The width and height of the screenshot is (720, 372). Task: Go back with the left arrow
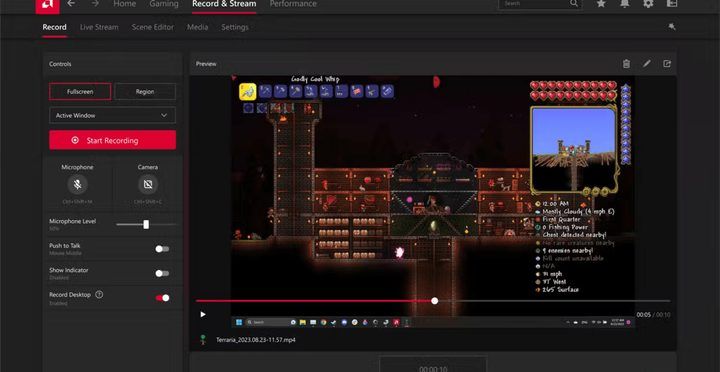point(71,4)
